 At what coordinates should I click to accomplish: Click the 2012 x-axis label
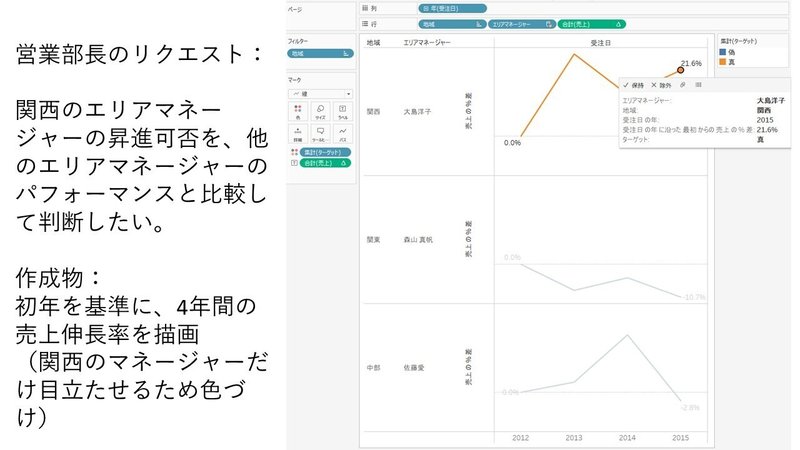(520, 438)
